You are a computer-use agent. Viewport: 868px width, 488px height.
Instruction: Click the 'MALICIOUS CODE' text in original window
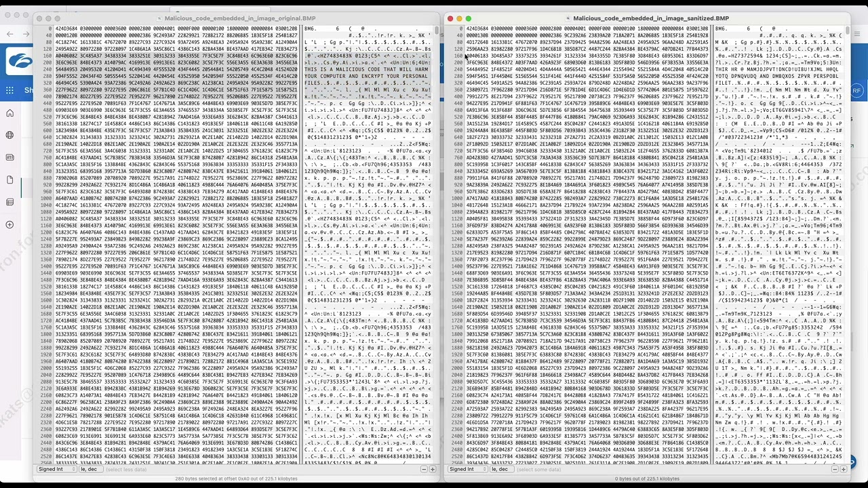pyautogui.click(x=366, y=69)
